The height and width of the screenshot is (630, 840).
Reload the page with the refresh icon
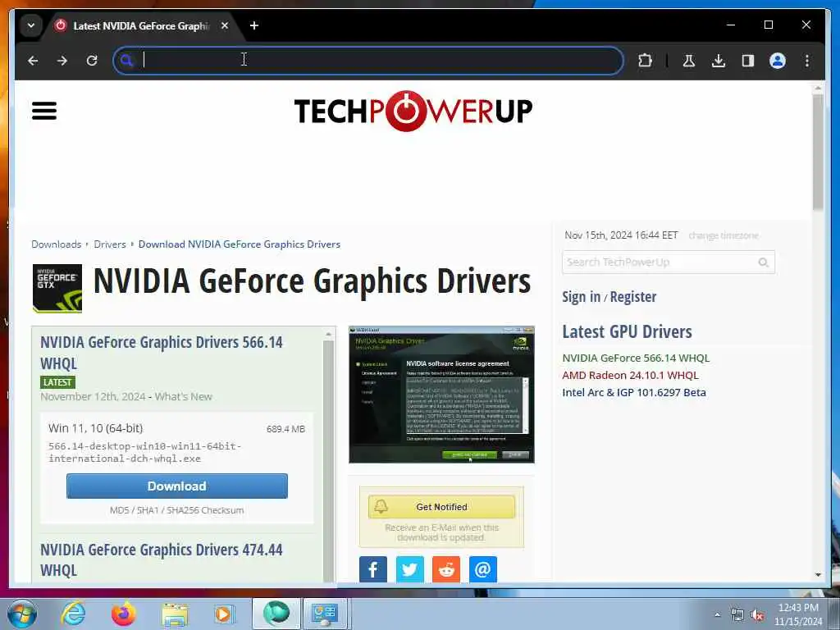[x=92, y=61]
